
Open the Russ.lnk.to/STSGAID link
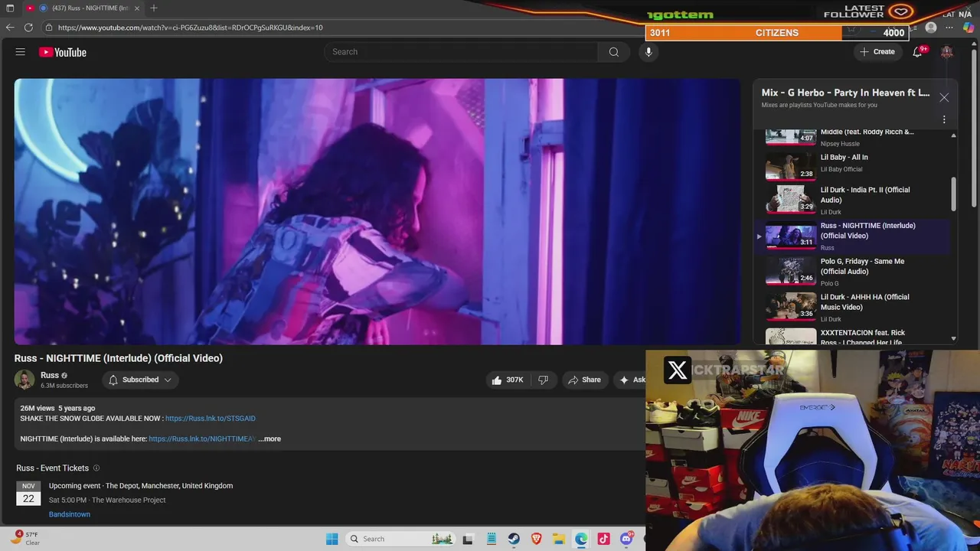[x=211, y=419]
